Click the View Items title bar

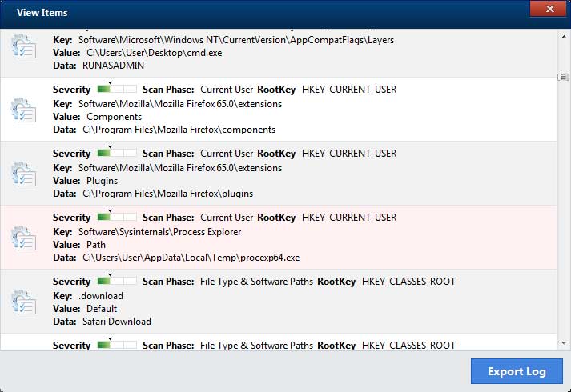240,13
